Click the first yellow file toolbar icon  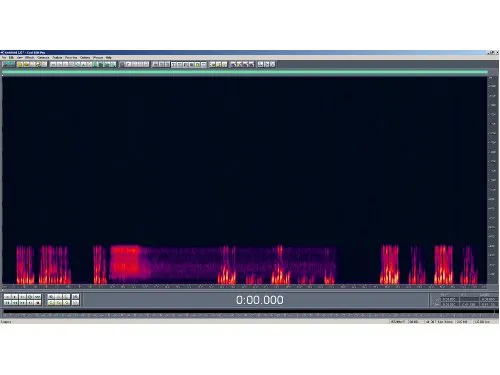20,64
